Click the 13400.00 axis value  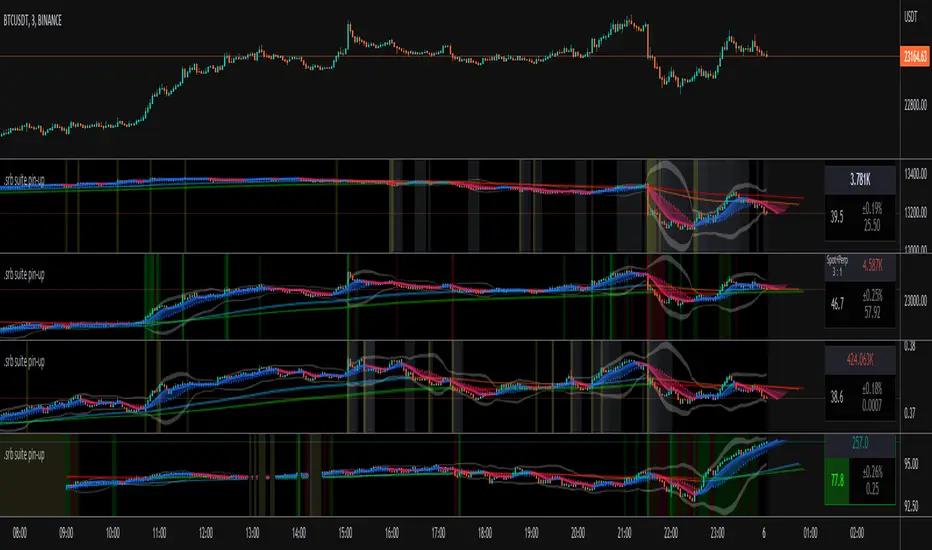coord(915,174)
